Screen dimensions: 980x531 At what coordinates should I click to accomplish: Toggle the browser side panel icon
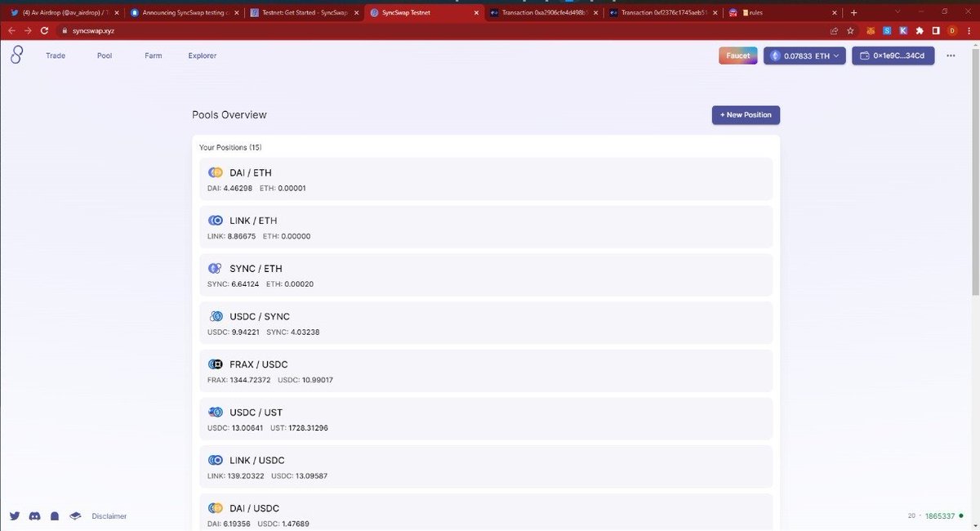pos(936,30)
